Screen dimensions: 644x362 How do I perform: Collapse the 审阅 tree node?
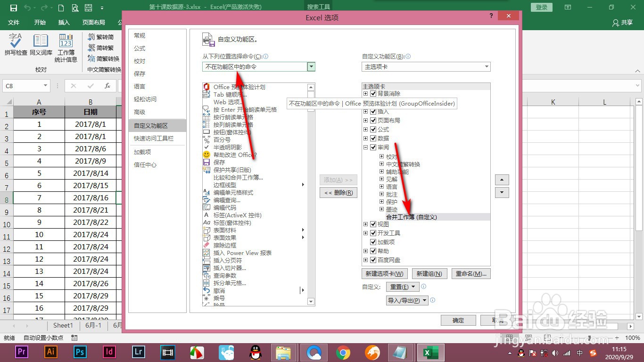365,147
